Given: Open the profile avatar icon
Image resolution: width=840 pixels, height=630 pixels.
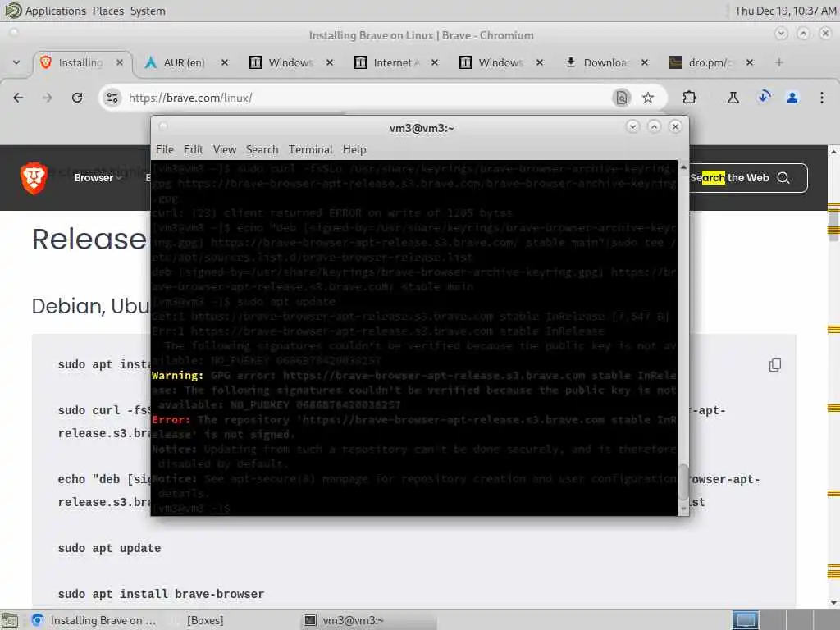Looking at the screenshot, I should [792, 98].
